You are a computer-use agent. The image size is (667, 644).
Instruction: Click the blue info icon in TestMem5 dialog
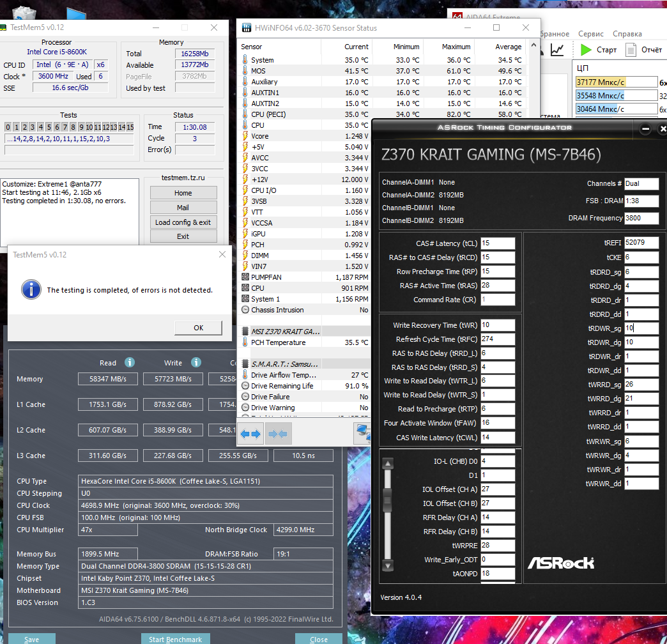point(31,289)
